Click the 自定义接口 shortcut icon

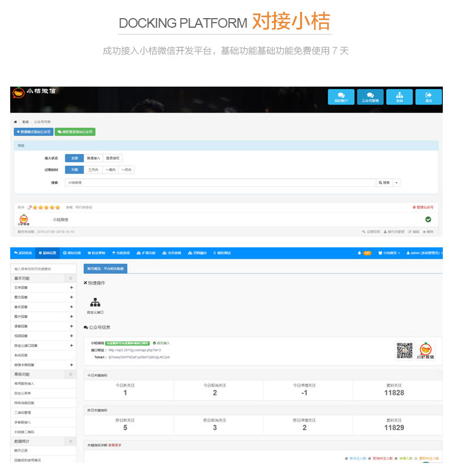point(95,305)
